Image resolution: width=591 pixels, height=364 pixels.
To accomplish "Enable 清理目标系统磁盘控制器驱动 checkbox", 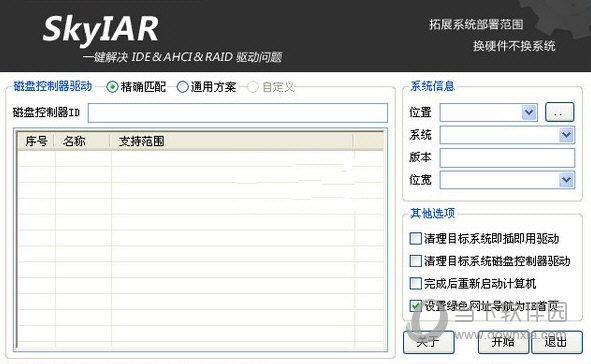I will click(x=415, y=261).
